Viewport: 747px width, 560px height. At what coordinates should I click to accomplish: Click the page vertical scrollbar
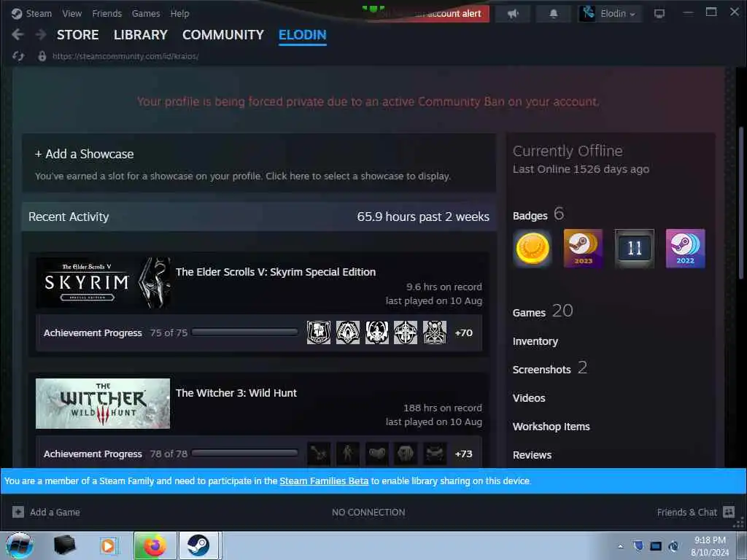pyautogui.click(x=741, y=203)
